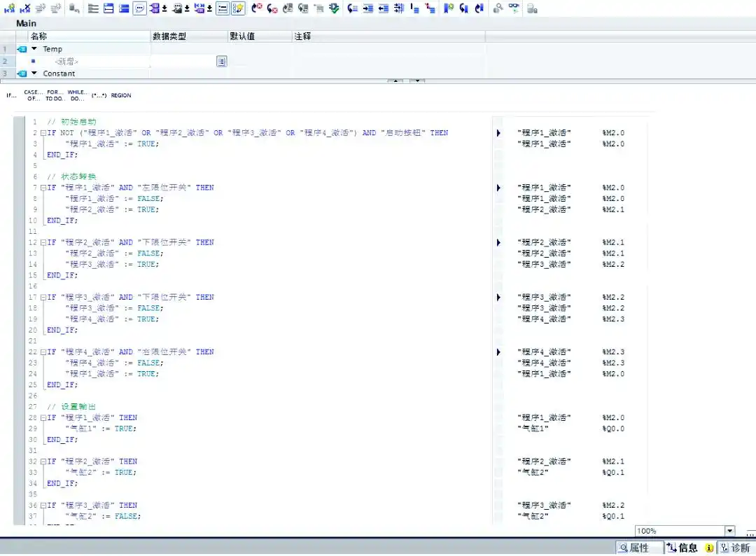This screenshot has width=756, height=556.
Task: Click the monitoring on/off glasses icon
Action: tap(514, 8)
